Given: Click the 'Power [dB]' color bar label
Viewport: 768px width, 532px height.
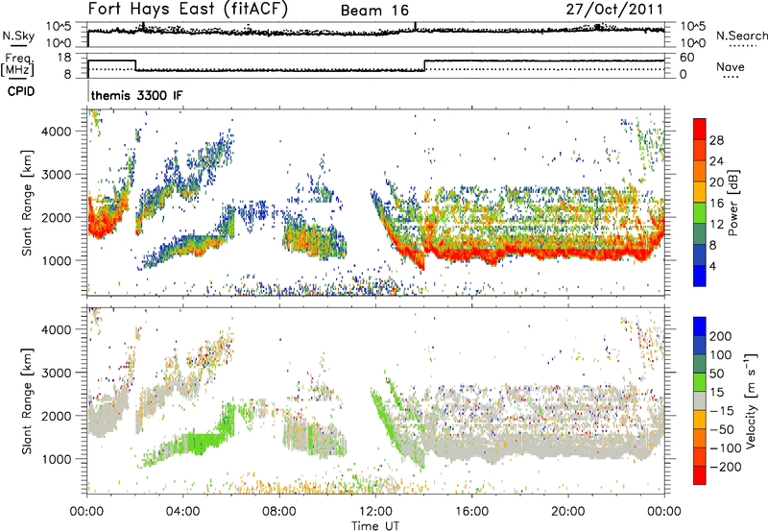Looking at the screenshot, I should click(732, 203).
